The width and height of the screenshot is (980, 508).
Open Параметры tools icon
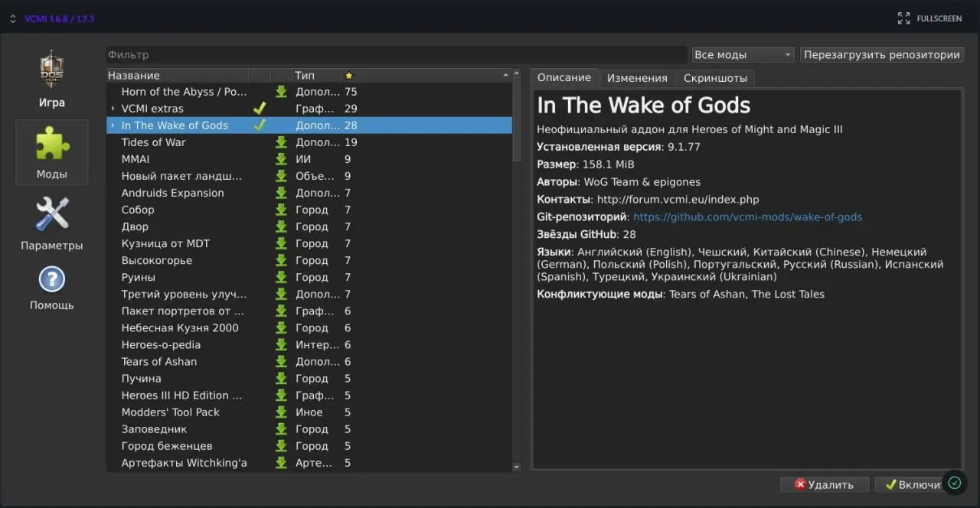pyautogui.click(x=52, y=223)
